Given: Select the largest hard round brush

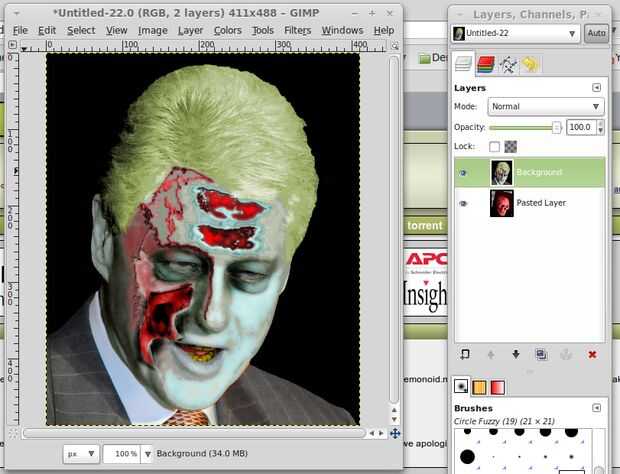Looking at the screenshot, I should pos(467,457).
